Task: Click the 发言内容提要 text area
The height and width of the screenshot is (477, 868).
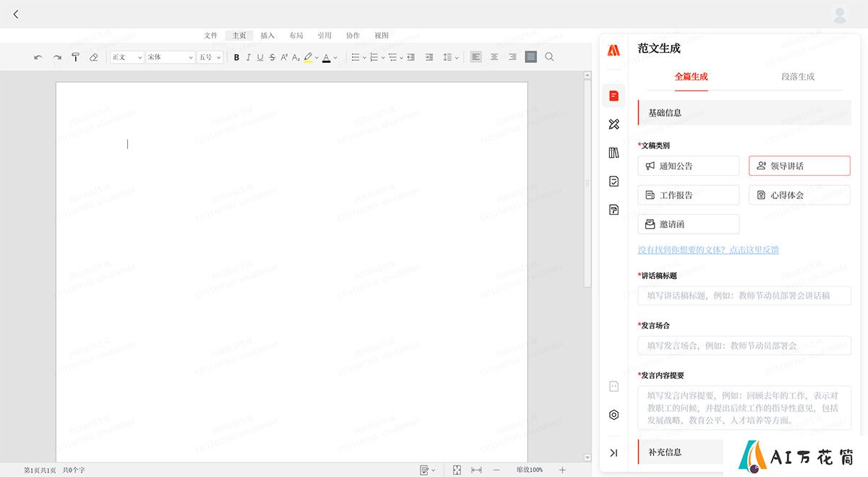Action: pyautogui.click(x=744, y=408)
